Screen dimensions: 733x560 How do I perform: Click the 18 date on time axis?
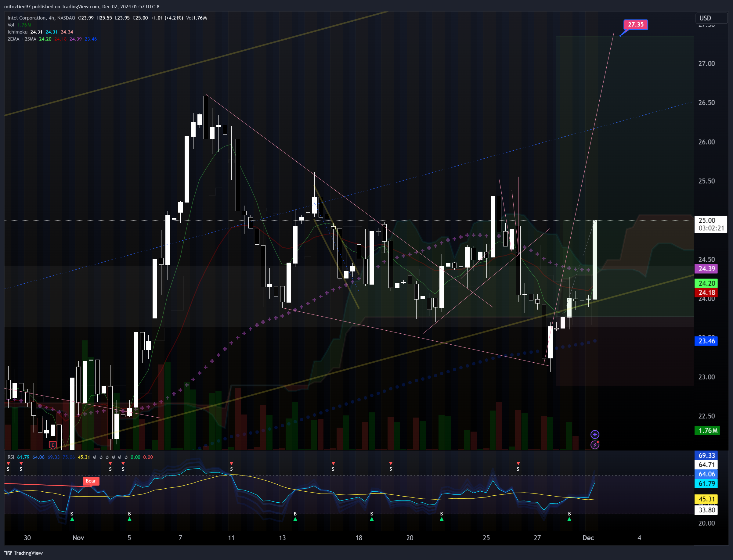[x=359, y=538]
